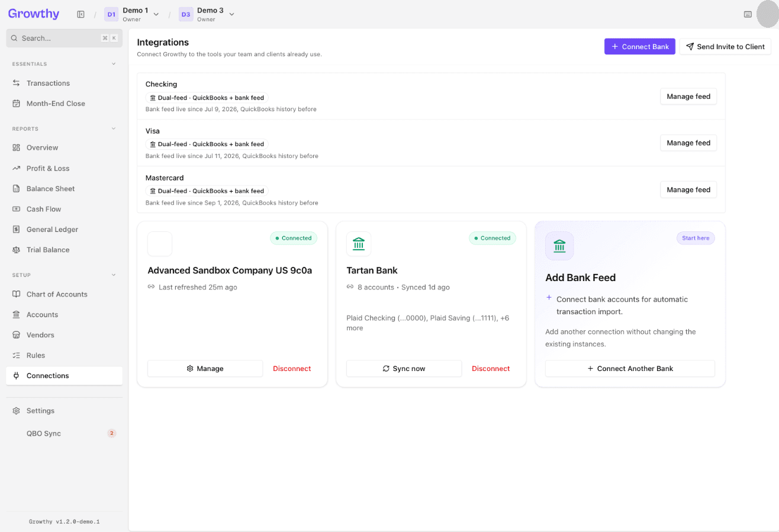Click Connected badge on Tartan Bank
The width and height of the screenshot is (779, 532).
tap(492, 238)
